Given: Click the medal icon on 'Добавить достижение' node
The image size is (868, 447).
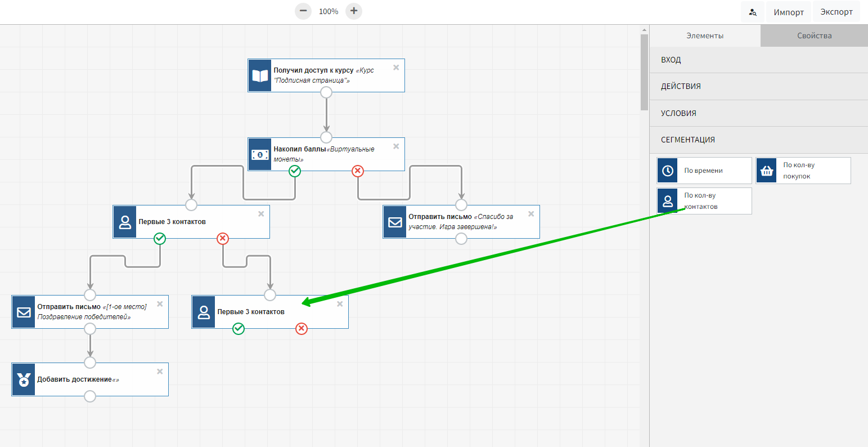Looking at the screenshot, I should tap(24, 380).
